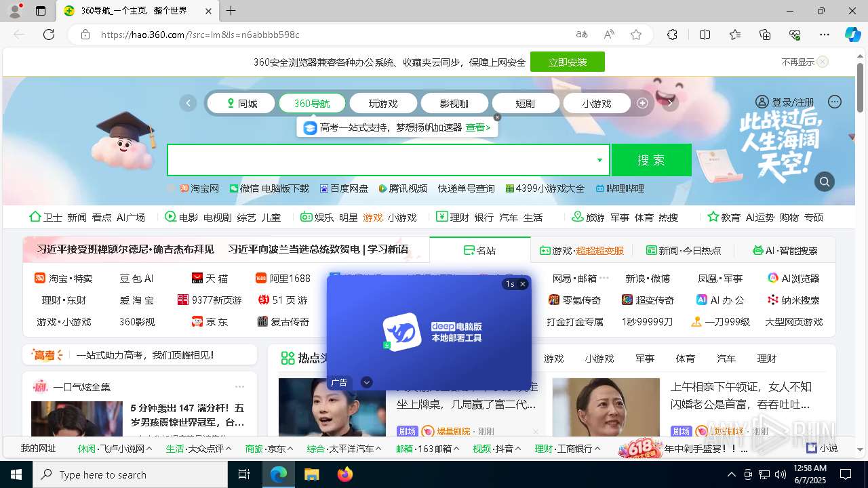Click the browser Refresh icon
This screenshot has height=488, width=868.
pos(49,35)
